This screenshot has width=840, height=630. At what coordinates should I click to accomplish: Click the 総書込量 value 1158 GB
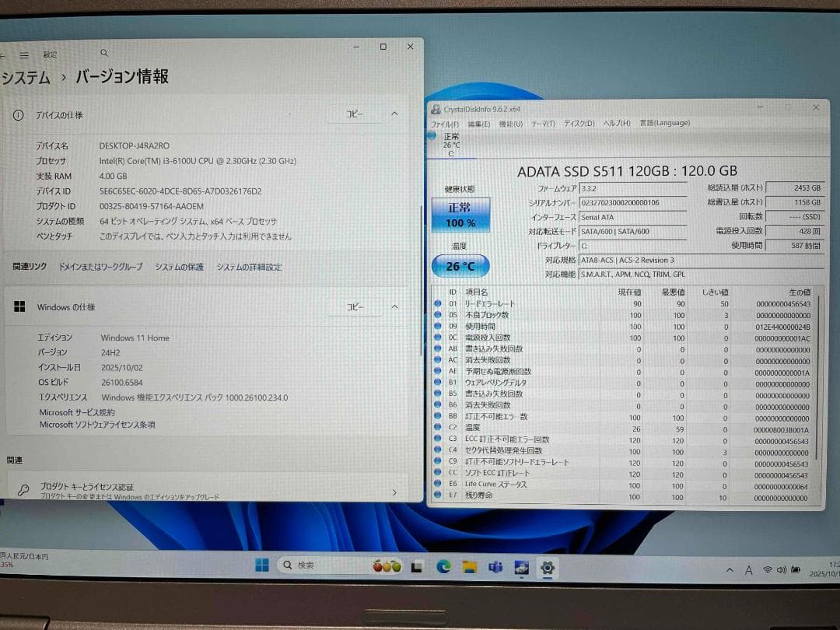(795, 202)
